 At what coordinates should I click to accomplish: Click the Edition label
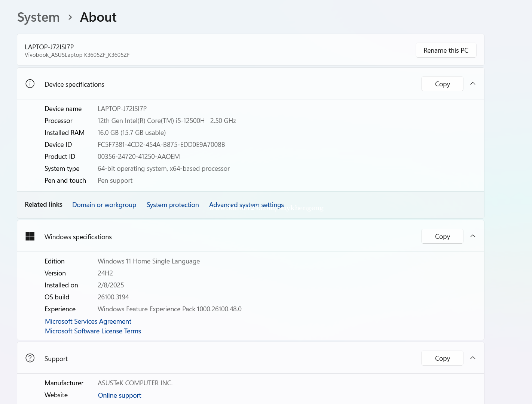55,261
